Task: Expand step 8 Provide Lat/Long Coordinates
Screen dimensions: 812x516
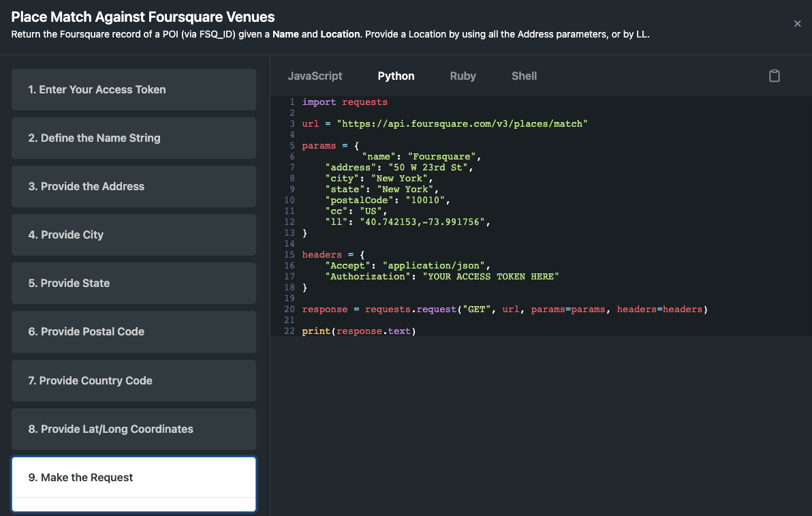Action: click(x=134, y=429)
